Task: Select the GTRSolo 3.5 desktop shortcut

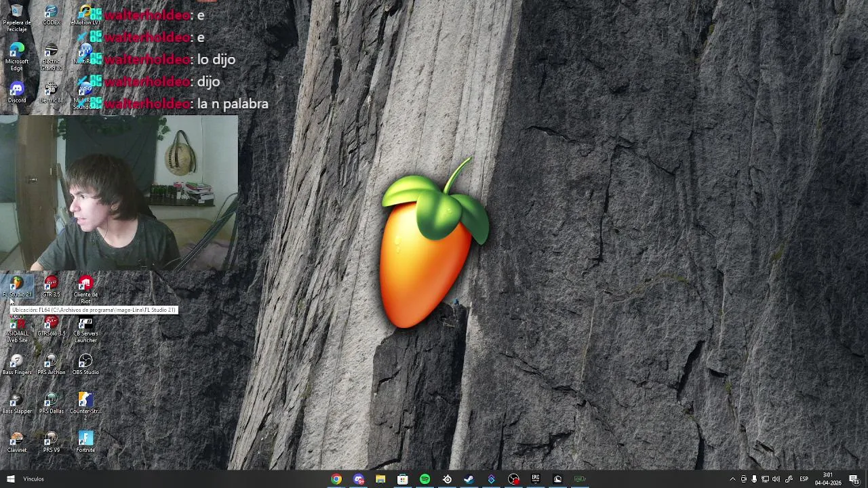Action: [52, 326]
